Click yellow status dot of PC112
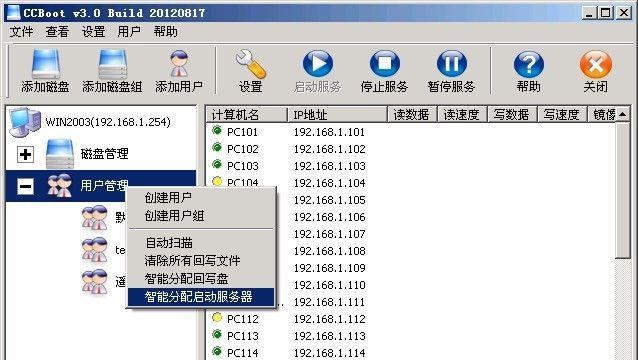 217,317
